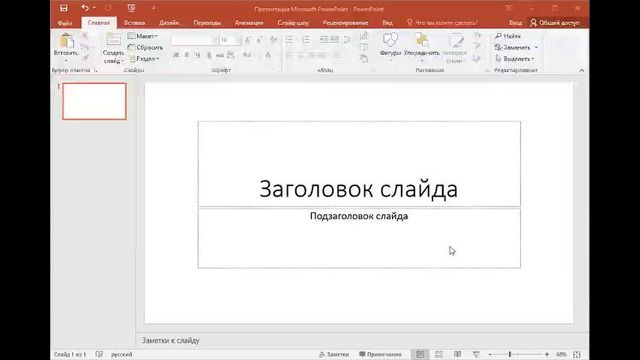Toggle bold Ж formatting
Image resolution: width=640 pixels, height=360 pixels.
[176, 55]
